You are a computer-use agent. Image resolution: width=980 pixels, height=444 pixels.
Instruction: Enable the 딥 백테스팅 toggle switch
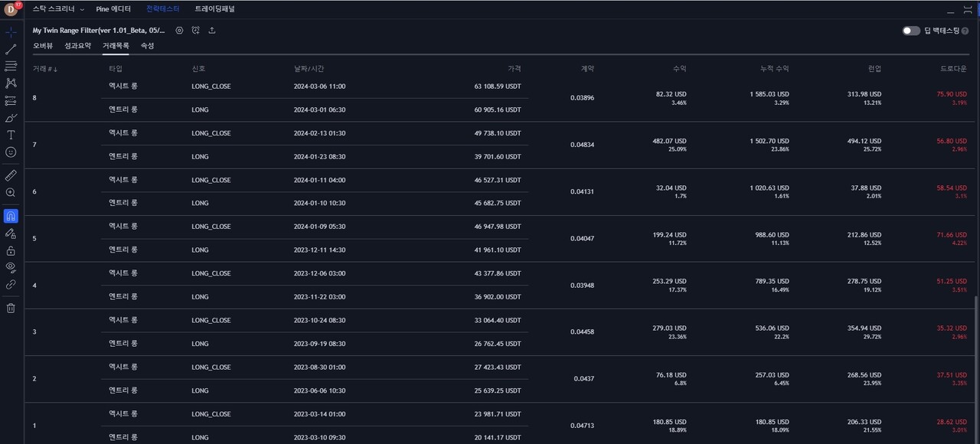[910, 31]
